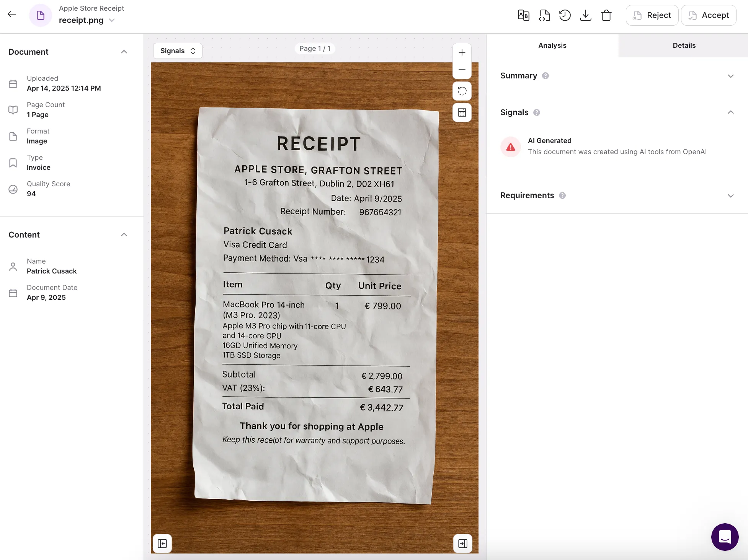Open the calculator tool icon
Image resolution: width=748 pixels, height=560 pixels.
462,112
